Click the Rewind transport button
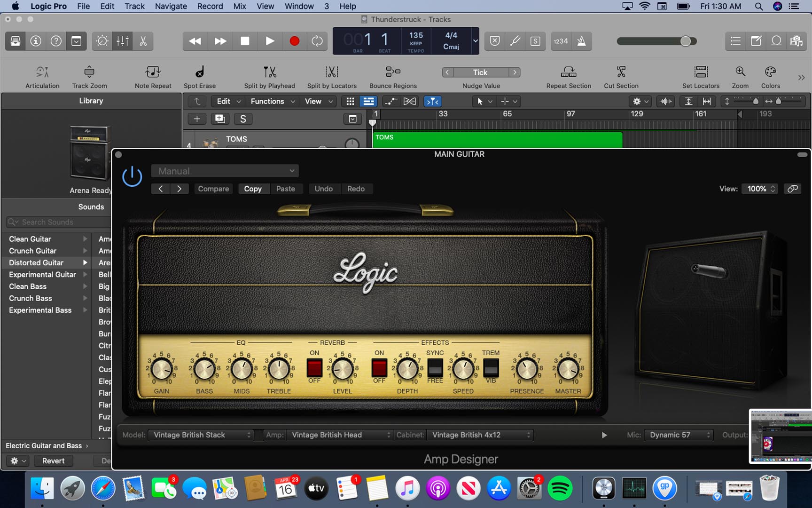The height and width of the screenshot is (508, 812). click(195, 41)
